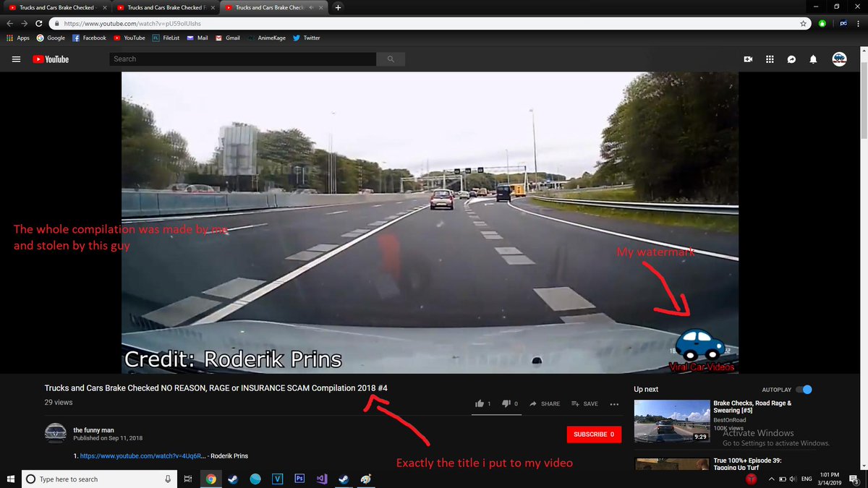Click the video player area
The width and height of the screenshot is (868, 488).
(430, 223)
